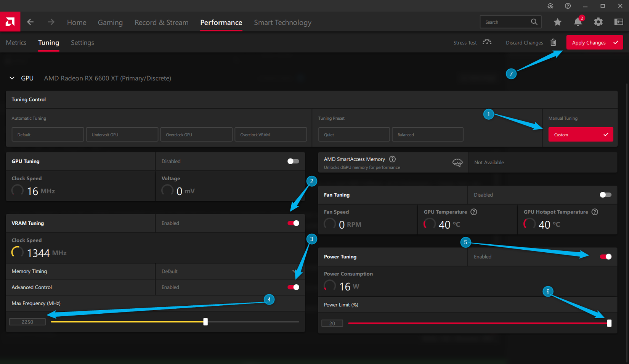Select the Undervolt GPU automatic tuning
Viewport: 629px width, 364px height.
[122, 135]
